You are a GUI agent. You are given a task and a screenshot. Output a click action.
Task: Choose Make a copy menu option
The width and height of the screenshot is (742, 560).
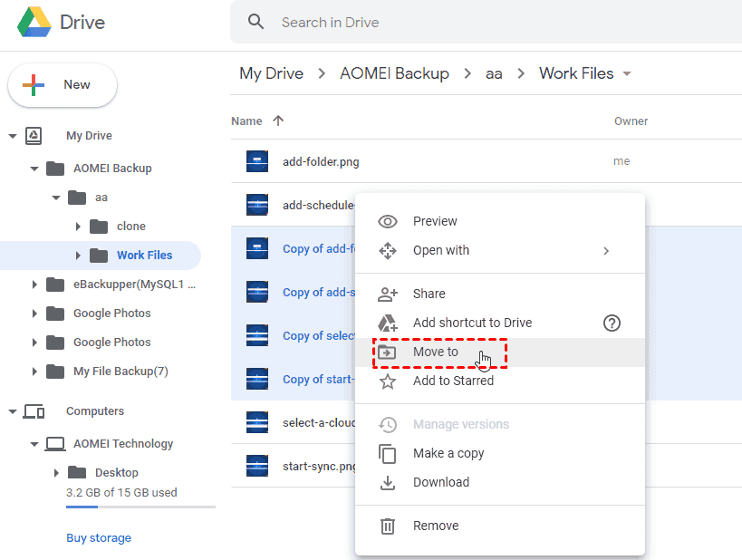click(x=448, y=453)
